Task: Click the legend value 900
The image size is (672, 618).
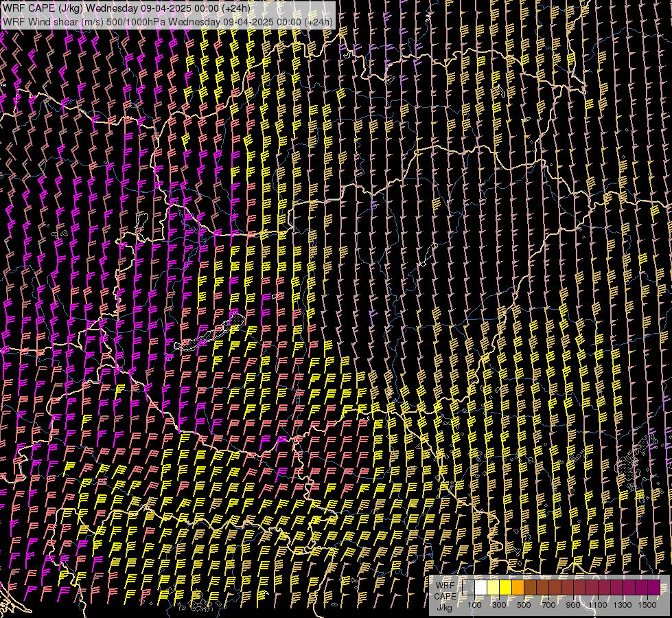Action: [x=573, y=605]
